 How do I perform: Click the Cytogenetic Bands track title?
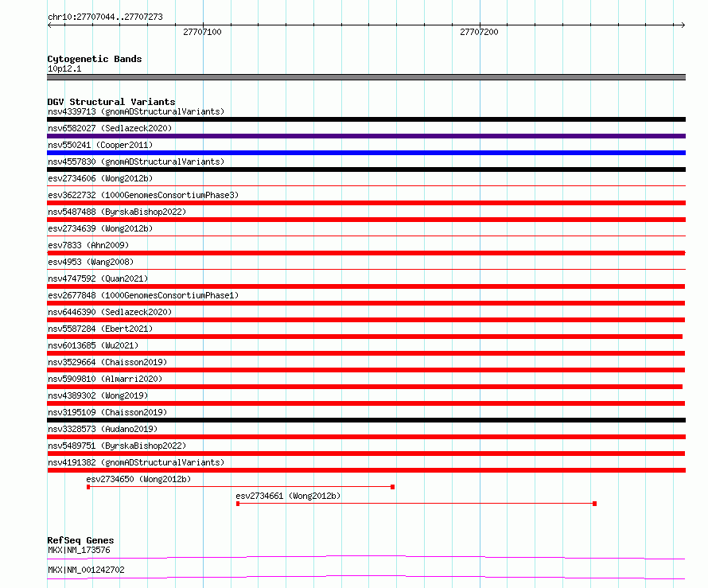pos(95,59)
